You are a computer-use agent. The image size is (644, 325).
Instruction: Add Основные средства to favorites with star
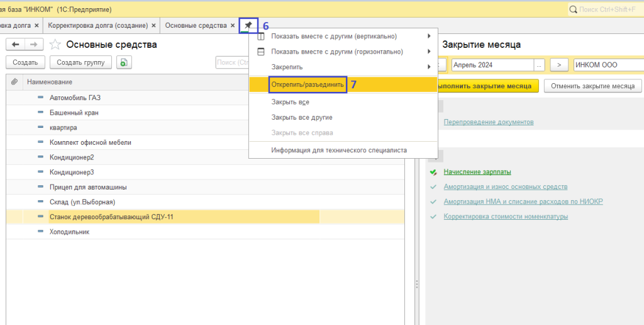point(55,44)
